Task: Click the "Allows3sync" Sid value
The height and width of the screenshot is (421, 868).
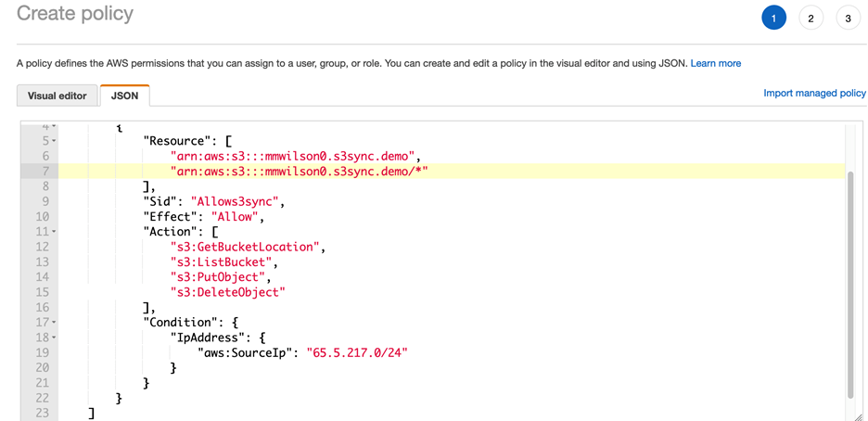Action: point(235,201)
